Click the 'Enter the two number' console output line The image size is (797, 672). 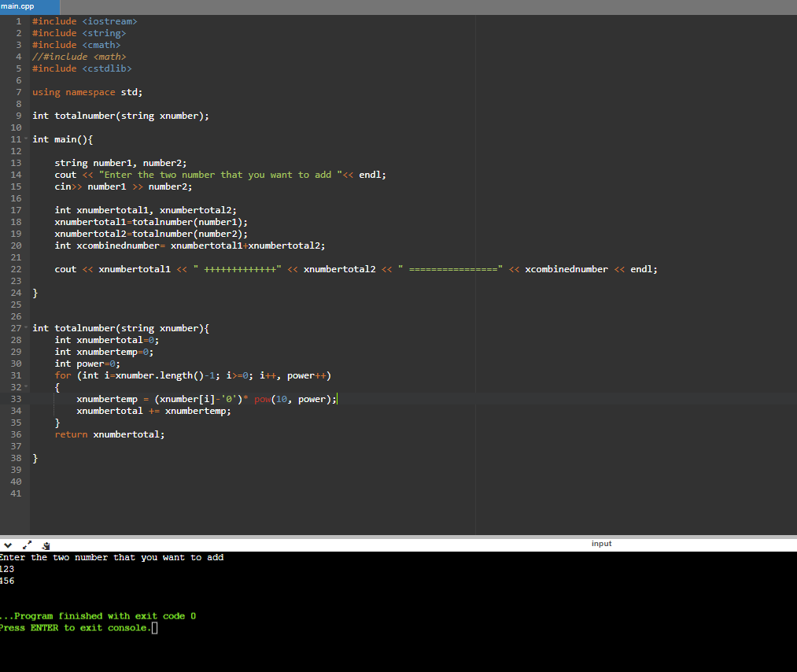[111, 557]
